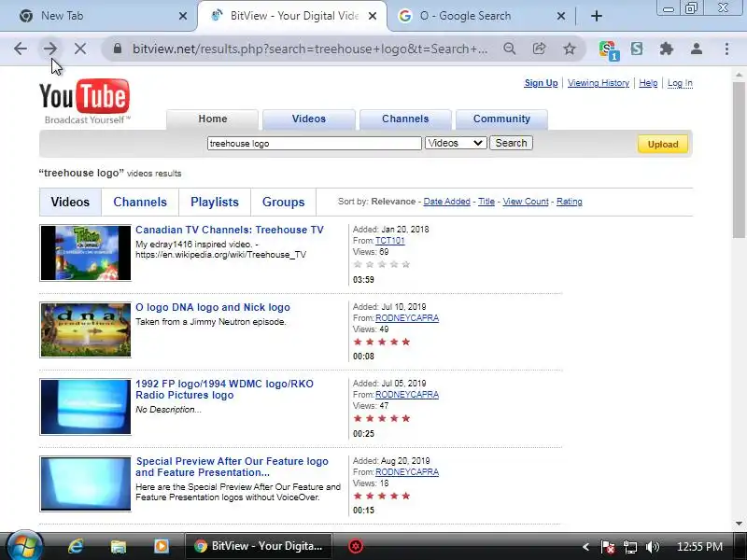
Task: Sort results by View Count
Action: pos(526,202)
